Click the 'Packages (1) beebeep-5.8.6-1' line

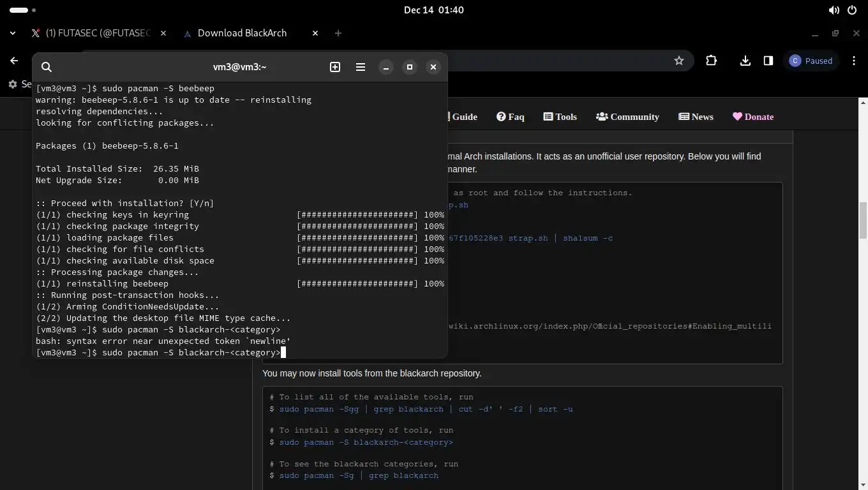coord(107,146)
